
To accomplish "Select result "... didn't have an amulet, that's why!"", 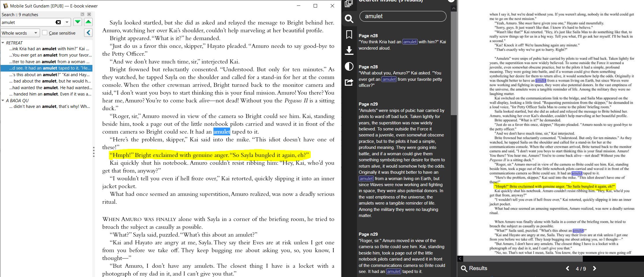I will coord(50,106).
